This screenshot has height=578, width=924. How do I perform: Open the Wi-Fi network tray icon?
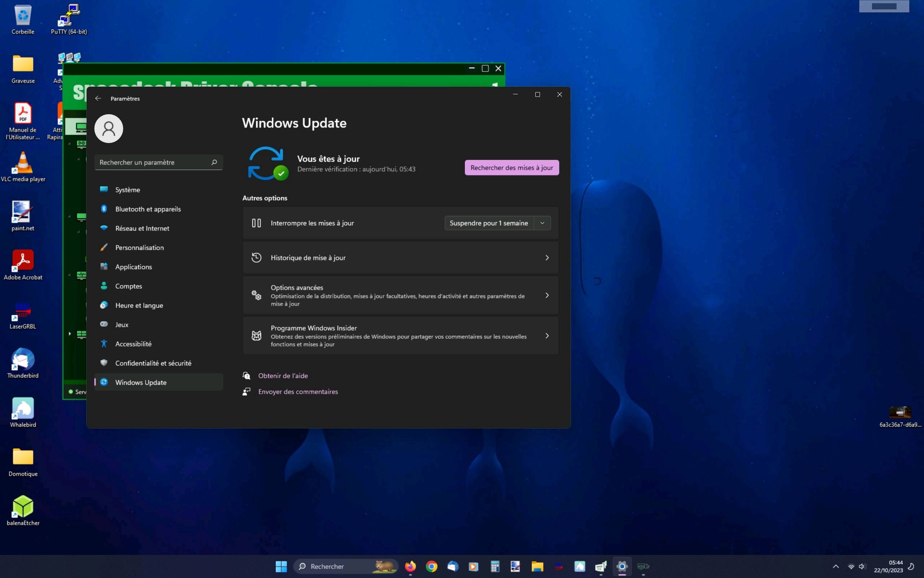[851, 566]
